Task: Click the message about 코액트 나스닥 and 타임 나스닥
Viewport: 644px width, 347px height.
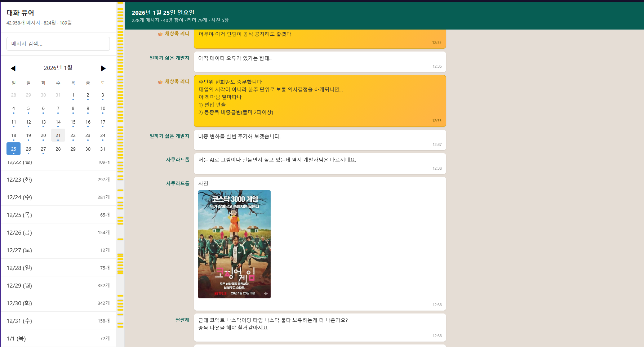Action: coord(320,328)
